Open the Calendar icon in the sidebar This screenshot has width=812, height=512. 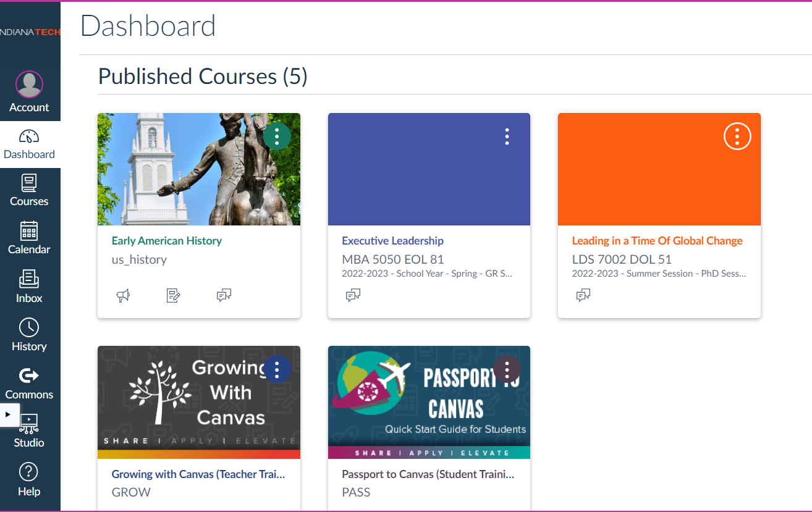[30, 237]
